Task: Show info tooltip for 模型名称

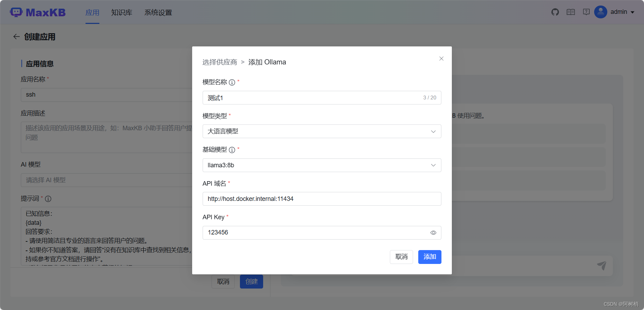Action: pyautogui.click(x=232, y=82)
